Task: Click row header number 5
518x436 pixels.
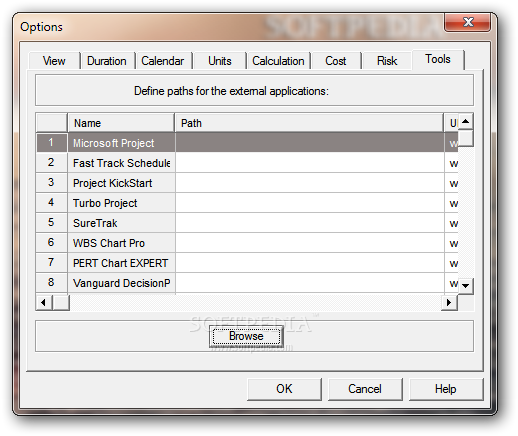Action: coord(52,223)
